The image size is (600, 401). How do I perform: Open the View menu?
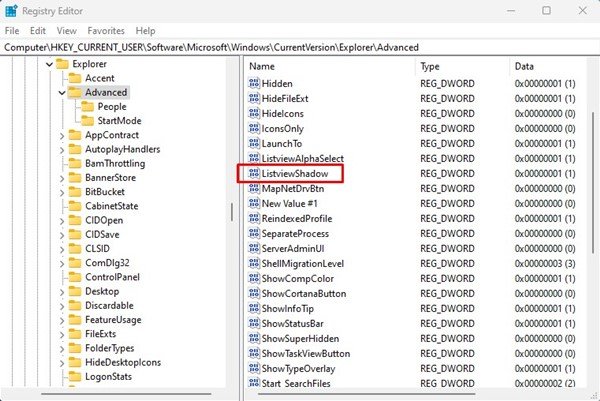(67, 31)
